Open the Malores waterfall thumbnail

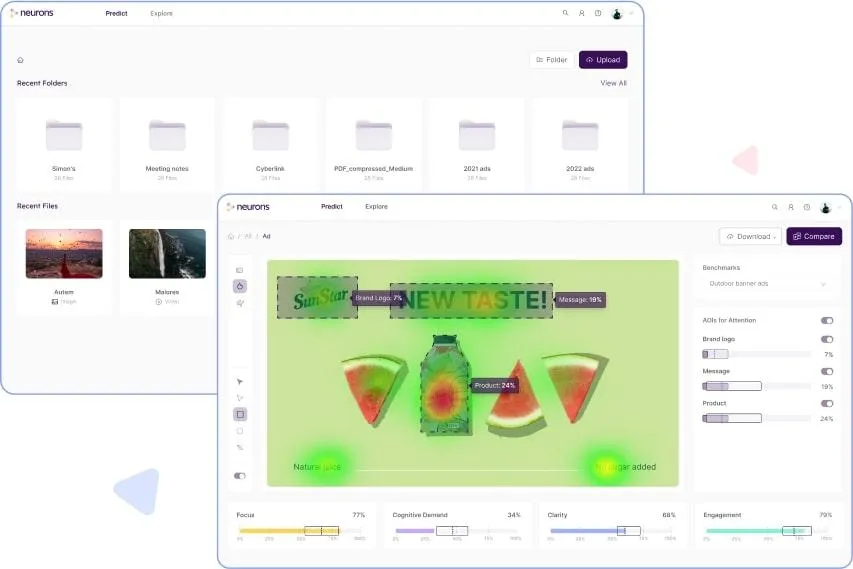168,253
